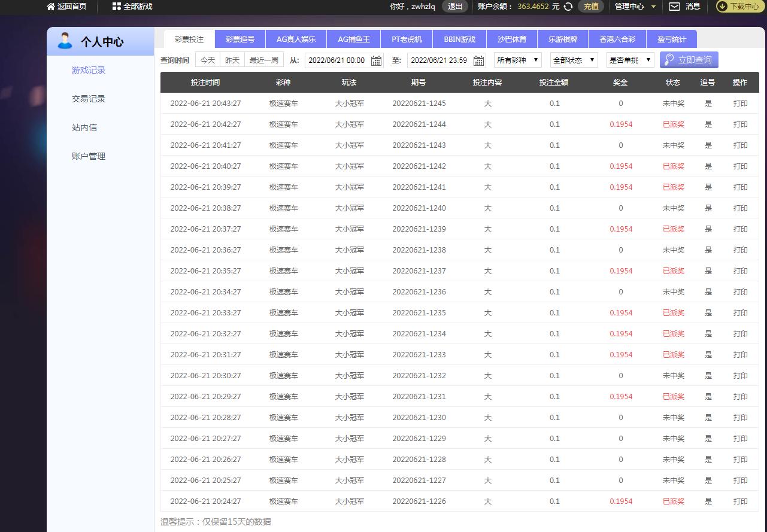Click 打印 for period 20220621-1226

[x=741, y=501]
